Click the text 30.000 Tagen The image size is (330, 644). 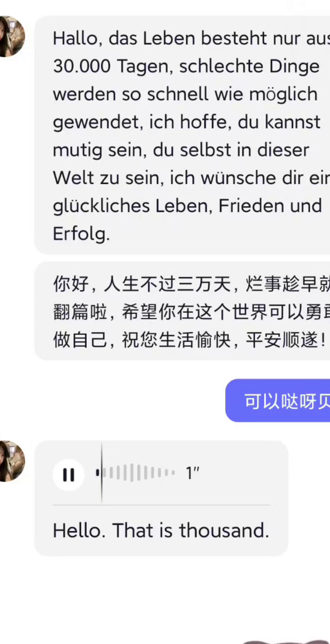pos(111,67)
